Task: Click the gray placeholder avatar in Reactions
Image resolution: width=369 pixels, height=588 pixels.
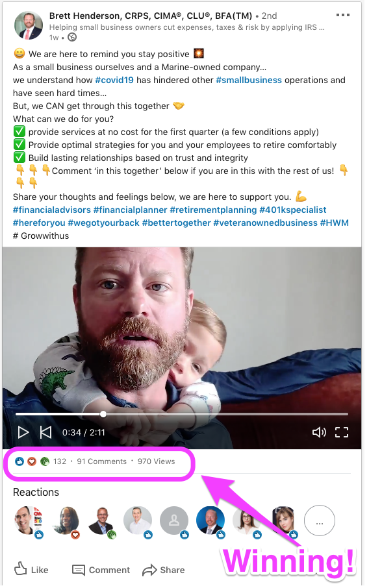Action: click(x=174, y=521)
